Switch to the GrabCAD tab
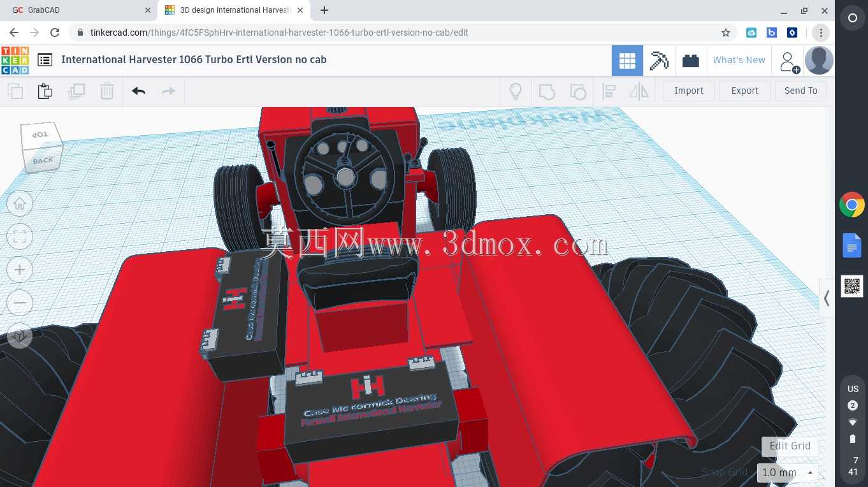868x487 pixels. pos(78,10)
